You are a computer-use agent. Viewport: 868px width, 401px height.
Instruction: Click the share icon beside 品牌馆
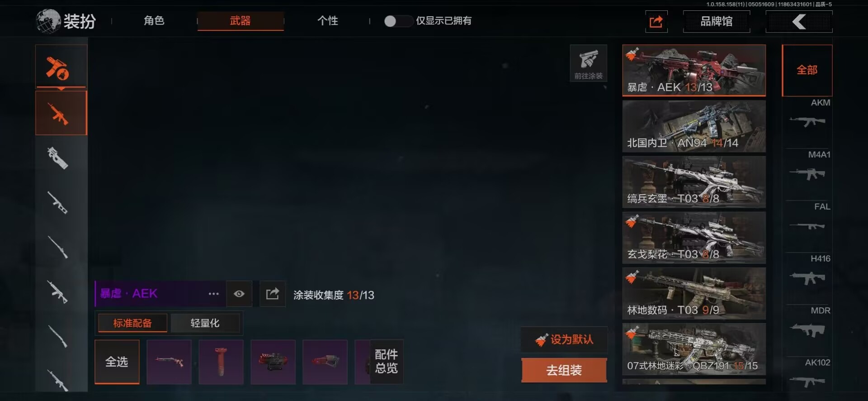pyautogui.click(x=656, y=21)
